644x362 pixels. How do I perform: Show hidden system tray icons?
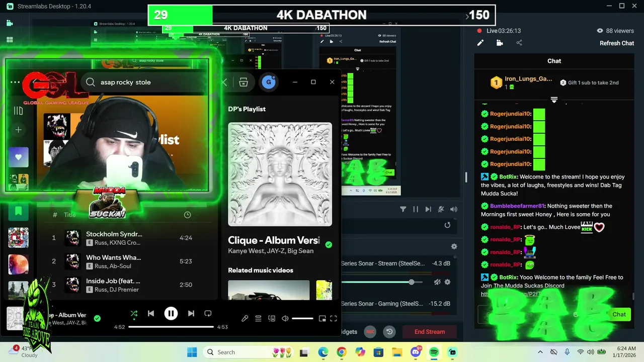coord(540,352)
